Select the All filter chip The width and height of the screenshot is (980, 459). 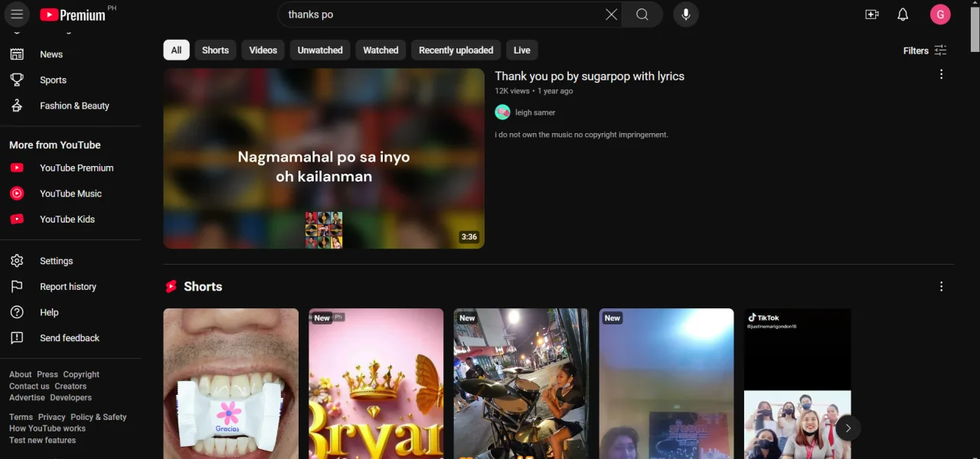click(176, 50)
